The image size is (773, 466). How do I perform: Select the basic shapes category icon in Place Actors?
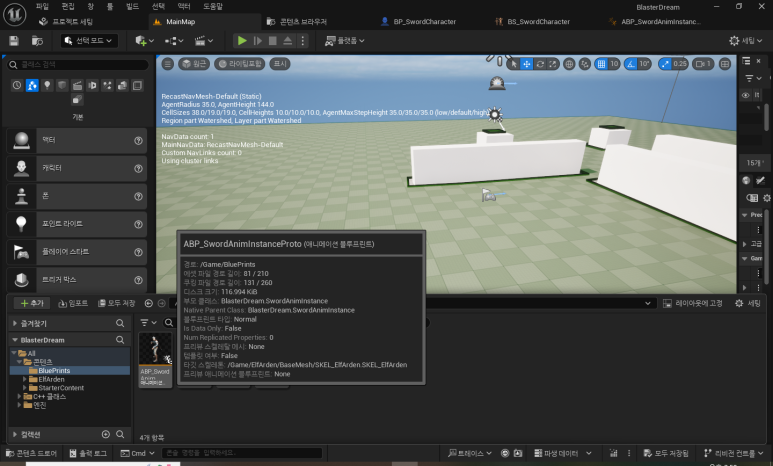click(32, 85)
